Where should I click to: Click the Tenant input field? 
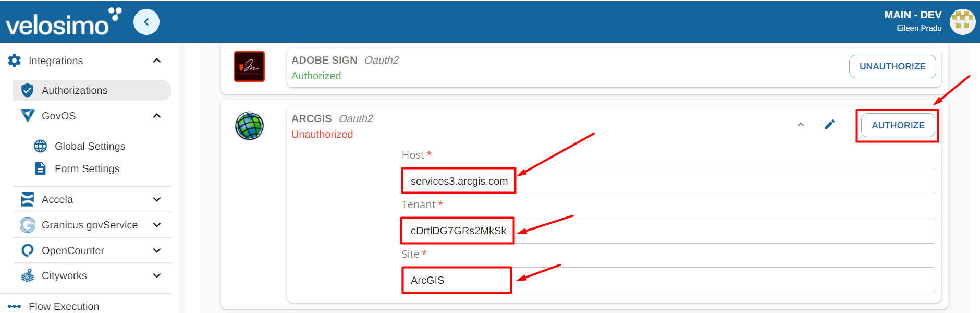tap(668, 231)
